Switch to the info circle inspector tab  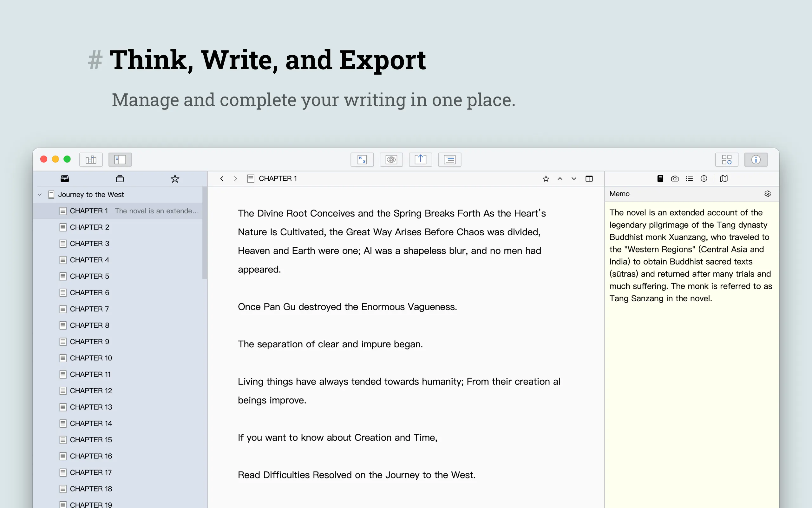(x=704, y=179)
